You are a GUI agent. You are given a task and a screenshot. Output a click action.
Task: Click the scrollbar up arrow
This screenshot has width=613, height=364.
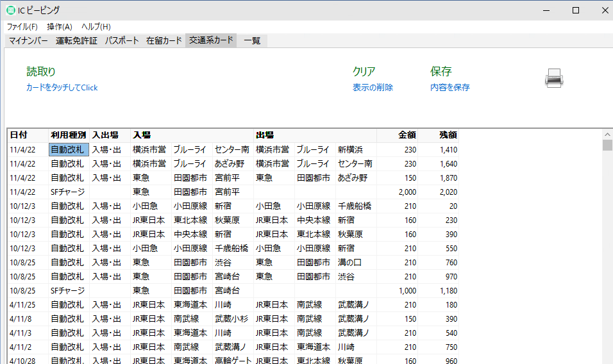tap(607, 135)
